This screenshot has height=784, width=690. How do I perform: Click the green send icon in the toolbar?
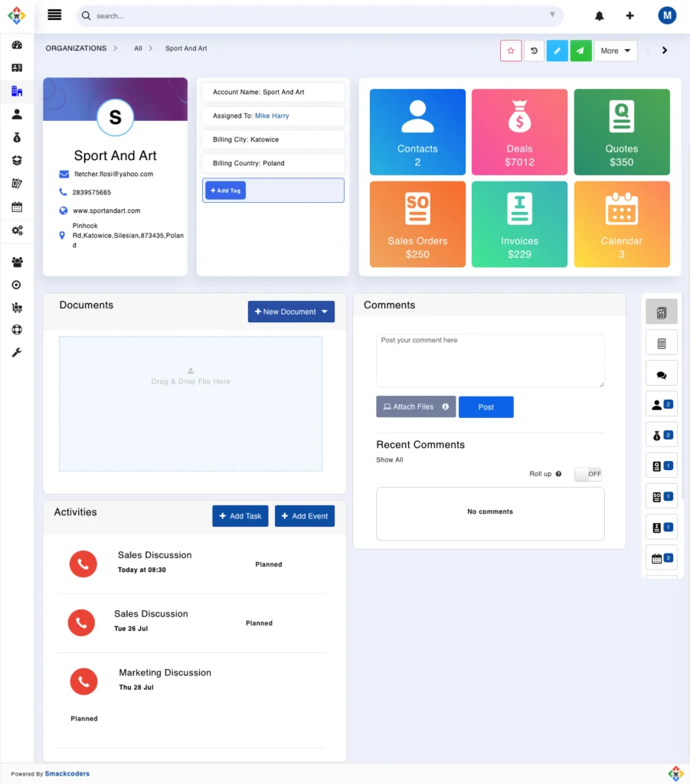coord(580,50)
